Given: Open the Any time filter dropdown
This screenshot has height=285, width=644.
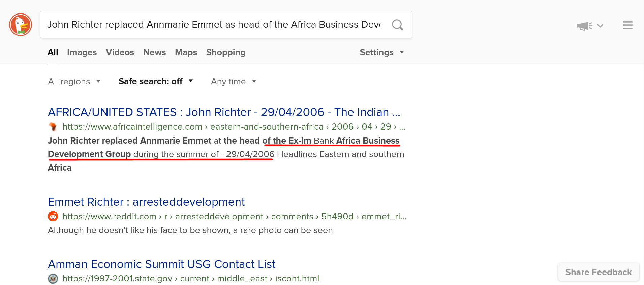Looking at the screenshot, I should (x=234, y=81).
